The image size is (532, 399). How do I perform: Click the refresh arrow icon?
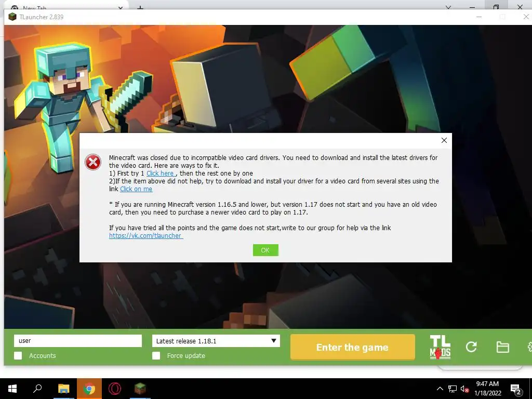471,347
